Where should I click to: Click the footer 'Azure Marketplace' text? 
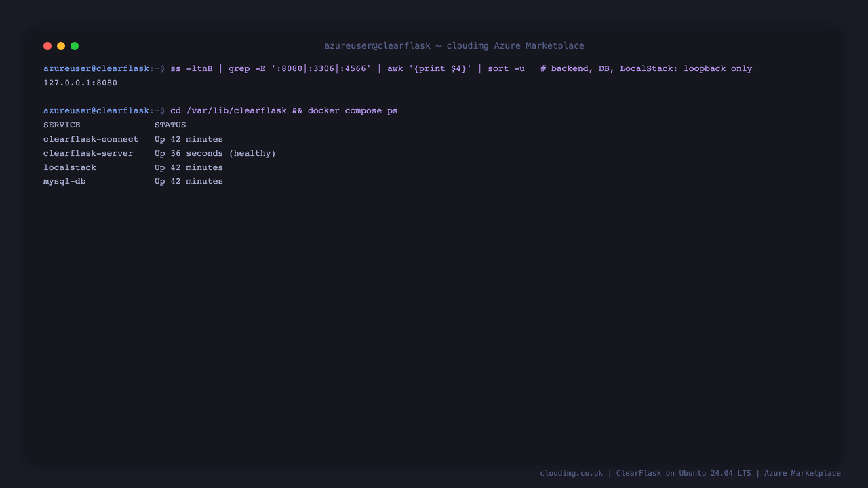802,473
